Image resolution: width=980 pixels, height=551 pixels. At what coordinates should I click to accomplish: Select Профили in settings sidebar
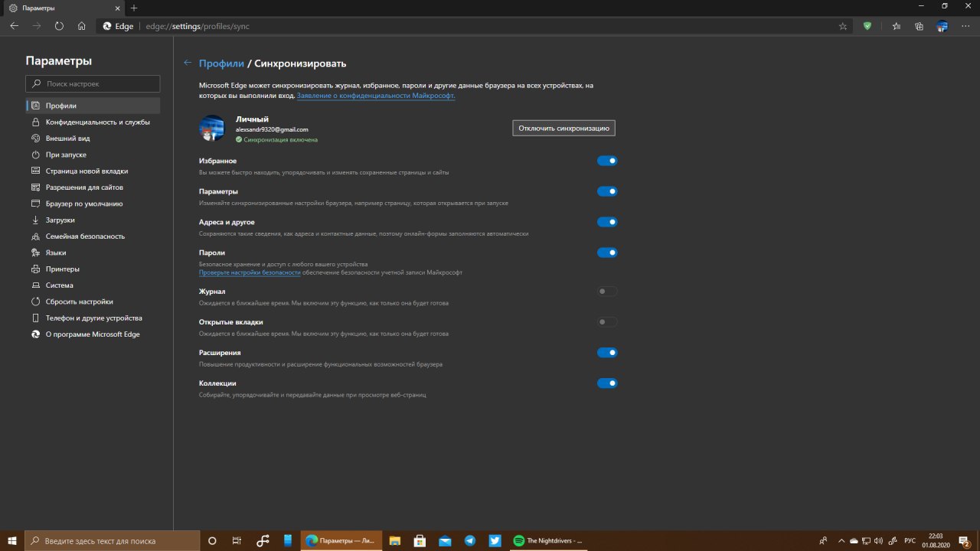(93, 106)
